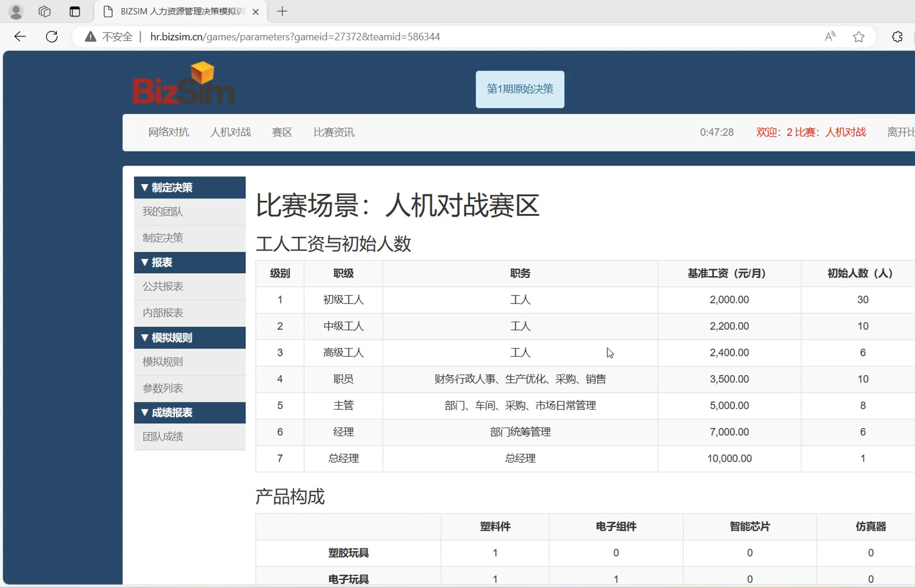Click the 部门统筹管理 cell

tap(520, 432)
